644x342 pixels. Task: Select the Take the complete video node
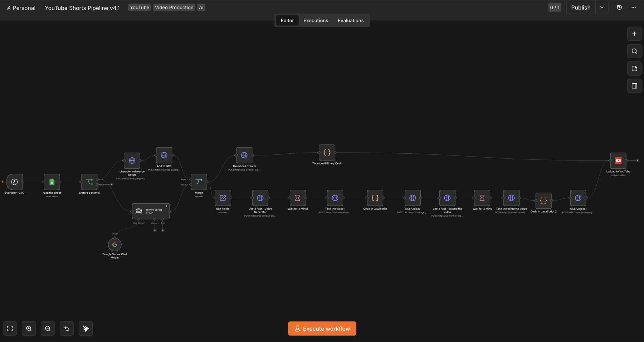(x=511, y=198)
